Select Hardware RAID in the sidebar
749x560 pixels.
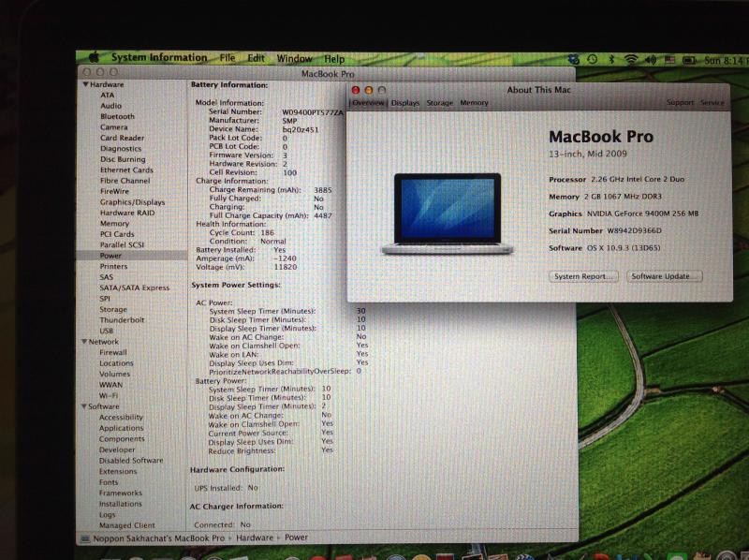[x=127, y=213]
